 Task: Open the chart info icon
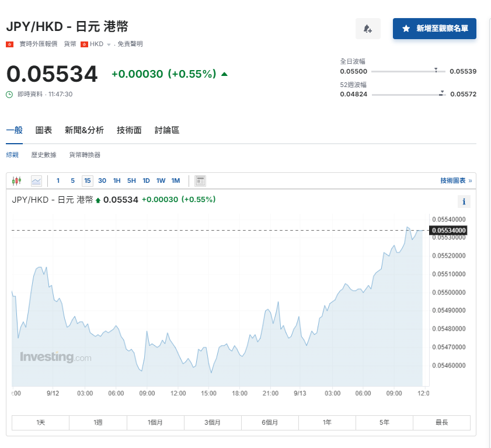[x=464, y=201]
